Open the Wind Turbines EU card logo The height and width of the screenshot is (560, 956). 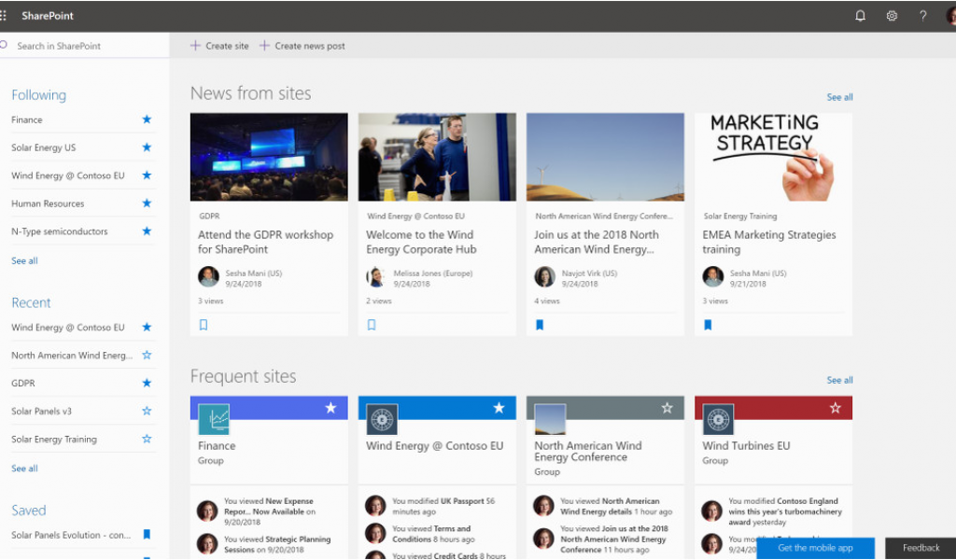click(718, 419)
